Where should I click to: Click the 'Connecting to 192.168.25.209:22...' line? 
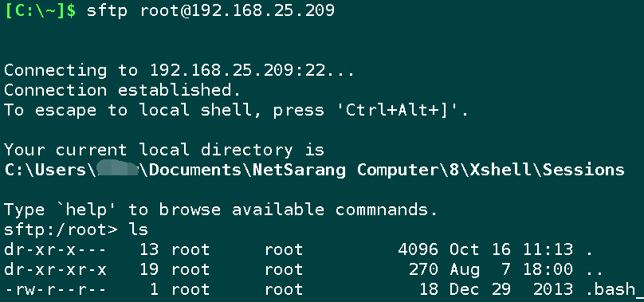pos(179,70)
